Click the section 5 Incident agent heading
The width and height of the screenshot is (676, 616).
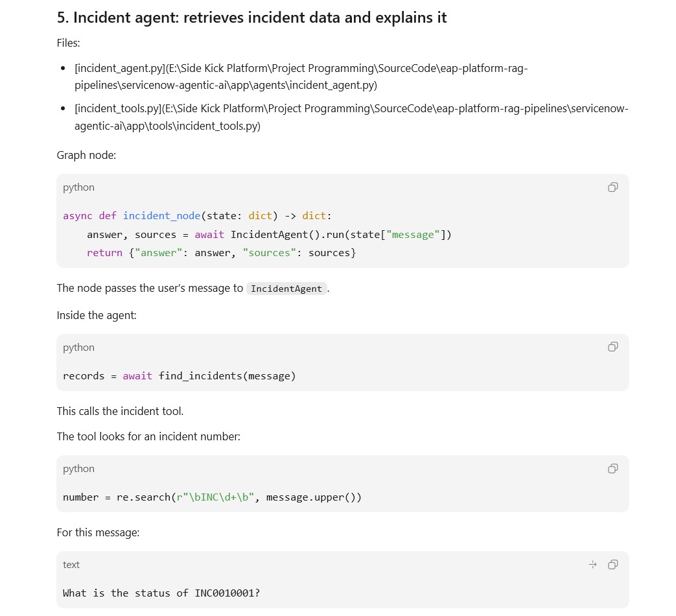[x=251, y=18]
